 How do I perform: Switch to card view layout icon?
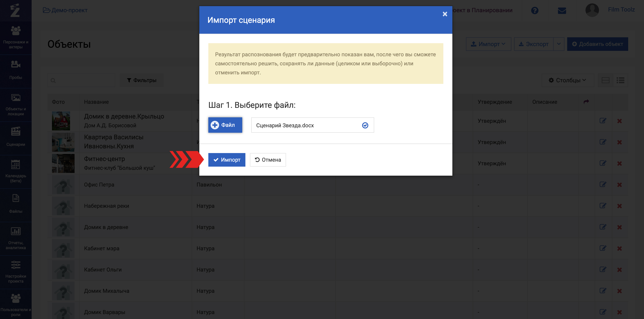tap(605, 80)
